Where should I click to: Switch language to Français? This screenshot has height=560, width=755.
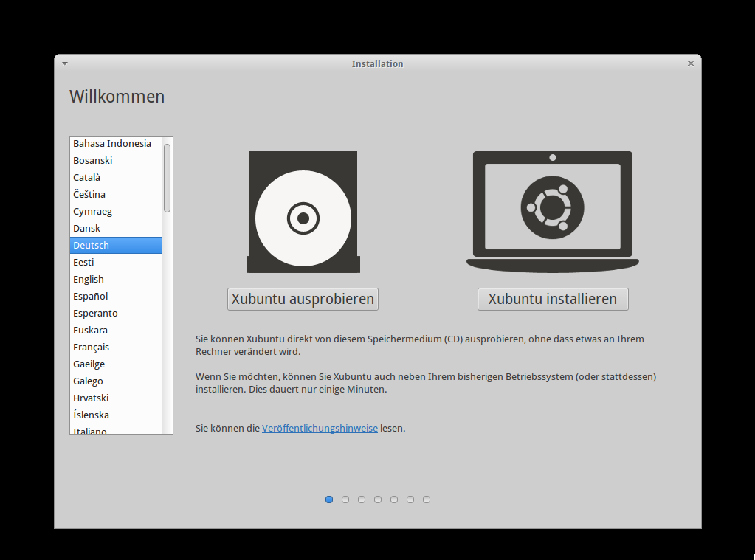116,348
